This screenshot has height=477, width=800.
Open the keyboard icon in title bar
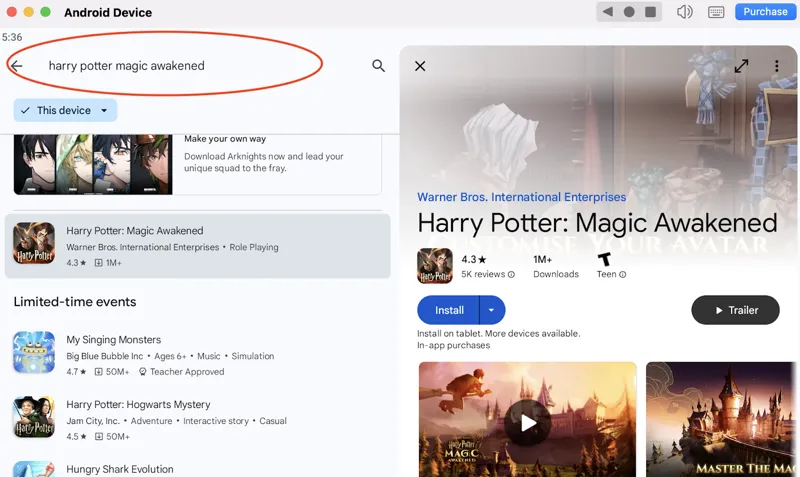[x=716, y=12]
